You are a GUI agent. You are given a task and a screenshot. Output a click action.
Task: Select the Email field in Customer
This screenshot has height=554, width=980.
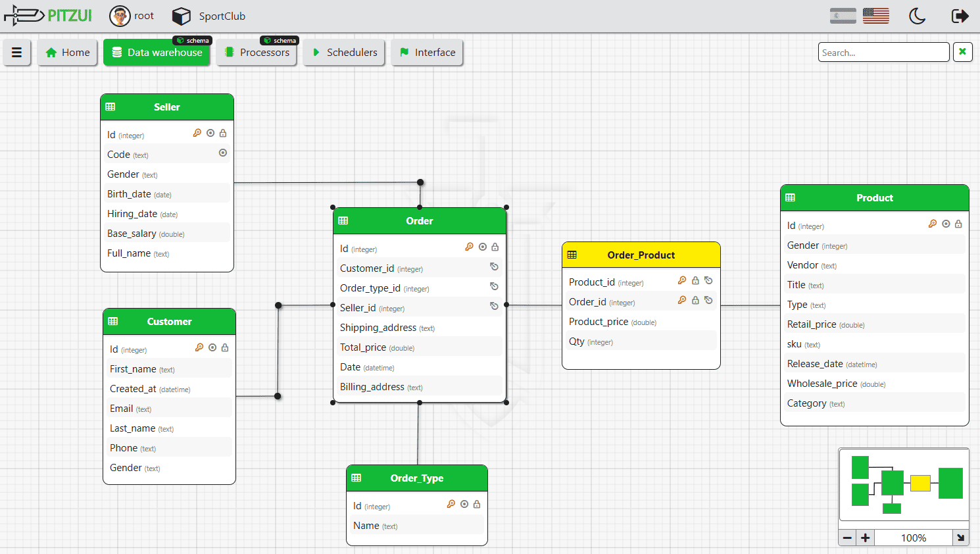(170, 409)
